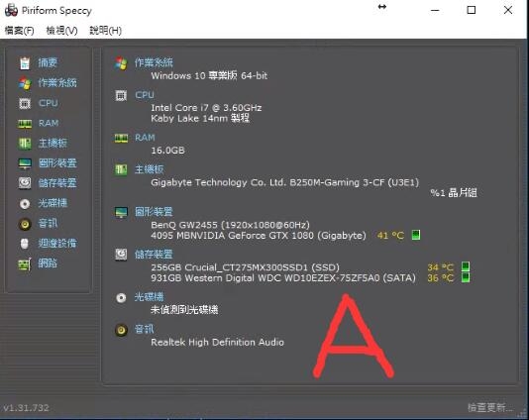The height and width of the screenshot is (420, 529).
Task: Click the 儲存裝置 hard drive icon in sidebar
Action: [x=25, y=183]
